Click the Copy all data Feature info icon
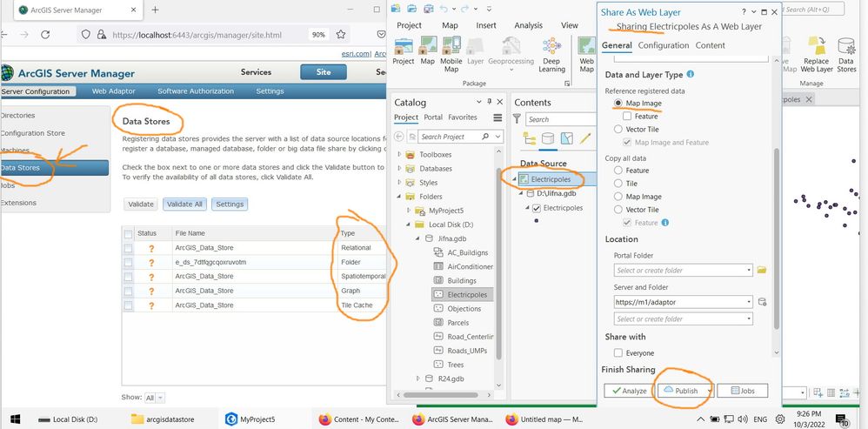The width and height of the screenshot is (868, 429). pos(664,223)
